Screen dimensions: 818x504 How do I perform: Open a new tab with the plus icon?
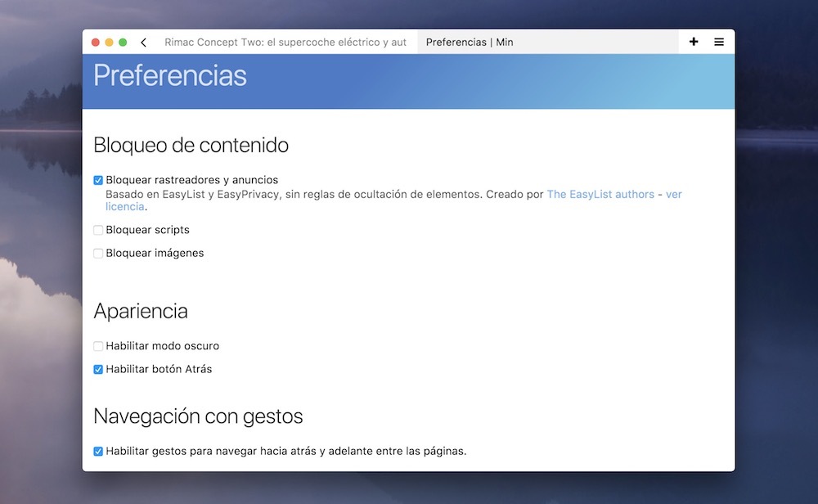point(693,41)
